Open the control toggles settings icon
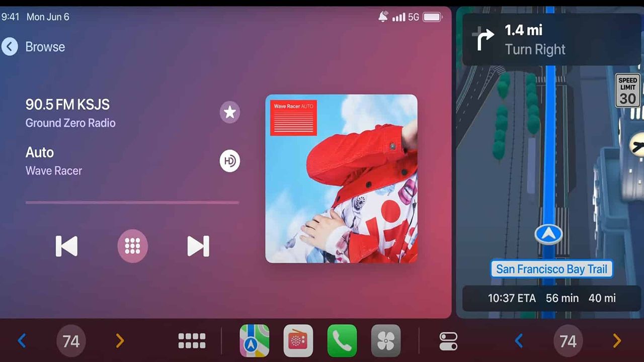 [x=448, y=341]
